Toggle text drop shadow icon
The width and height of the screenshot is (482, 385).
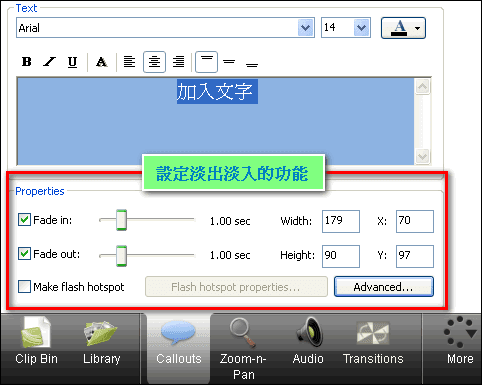click(x=102, y=62)
